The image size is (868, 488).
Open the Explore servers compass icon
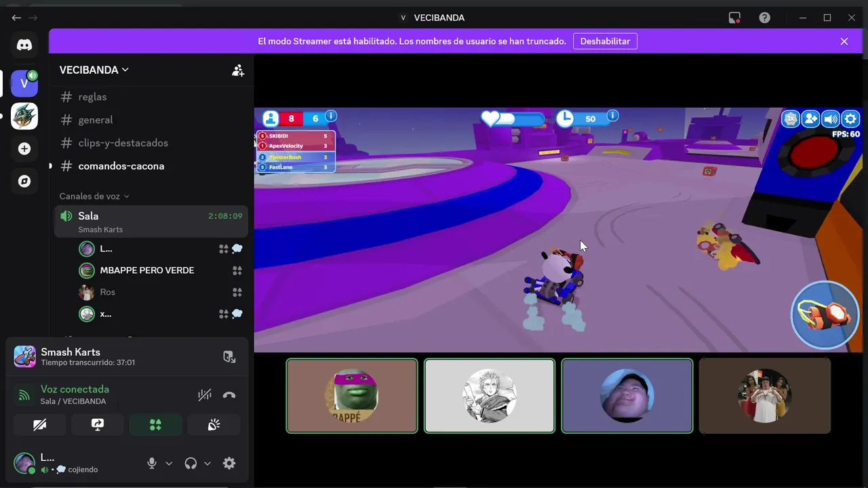(24, 182)
